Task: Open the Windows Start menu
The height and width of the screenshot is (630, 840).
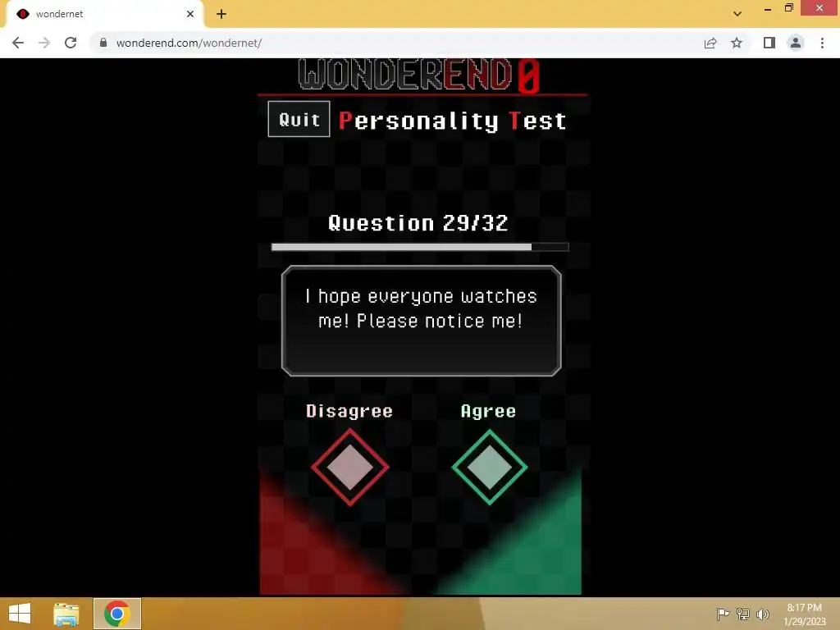Action: coord(20,614)
